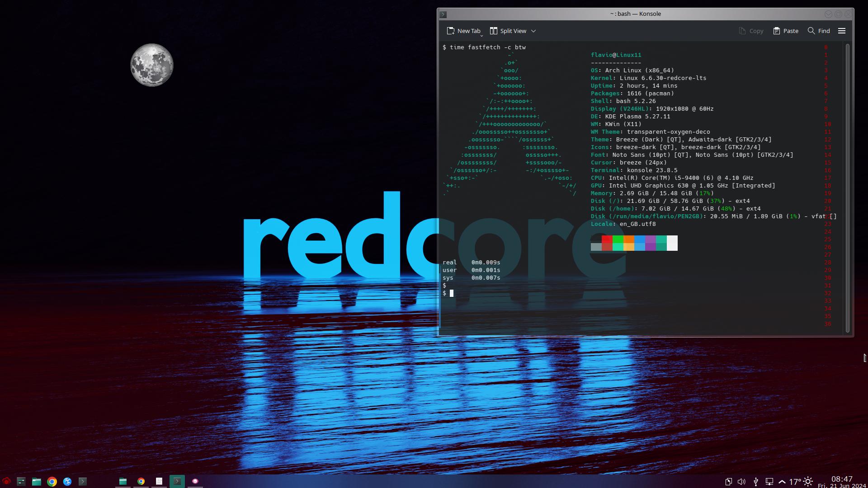Open the USB devices tray icon
The height and width of the screenshot is (488, 868).
tap(755, 482)
